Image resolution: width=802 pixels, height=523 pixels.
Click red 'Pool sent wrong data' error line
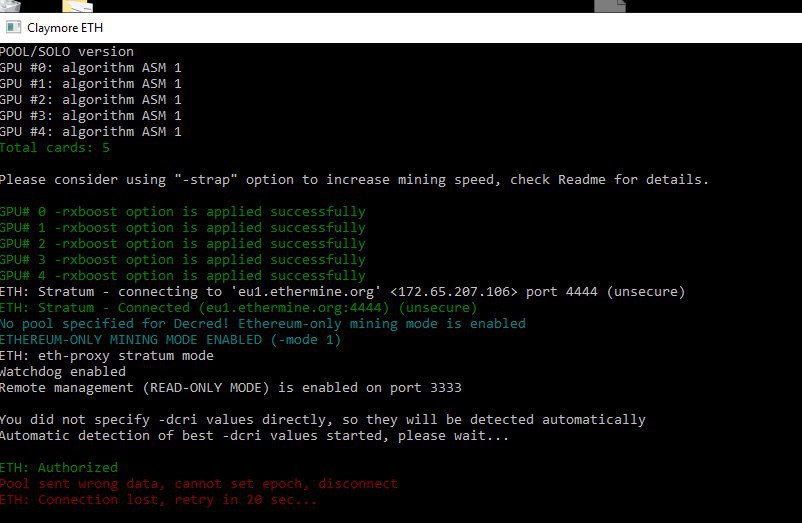click(198, 484)
